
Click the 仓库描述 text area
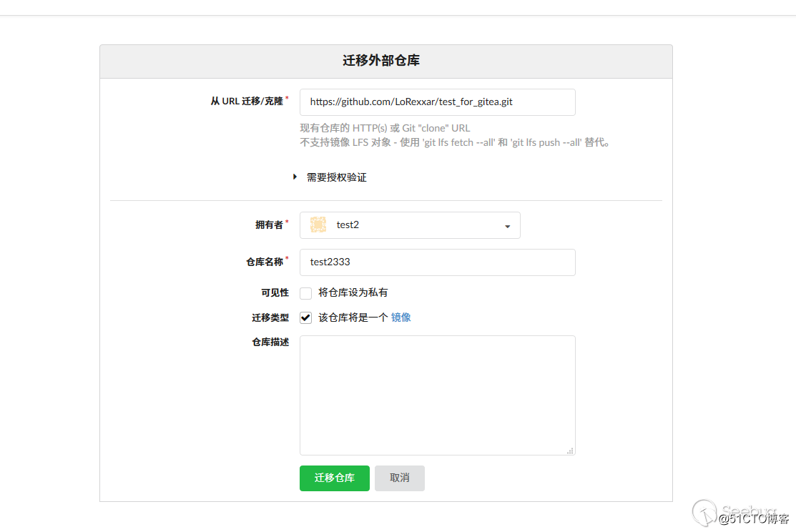(x=437, y=395)
